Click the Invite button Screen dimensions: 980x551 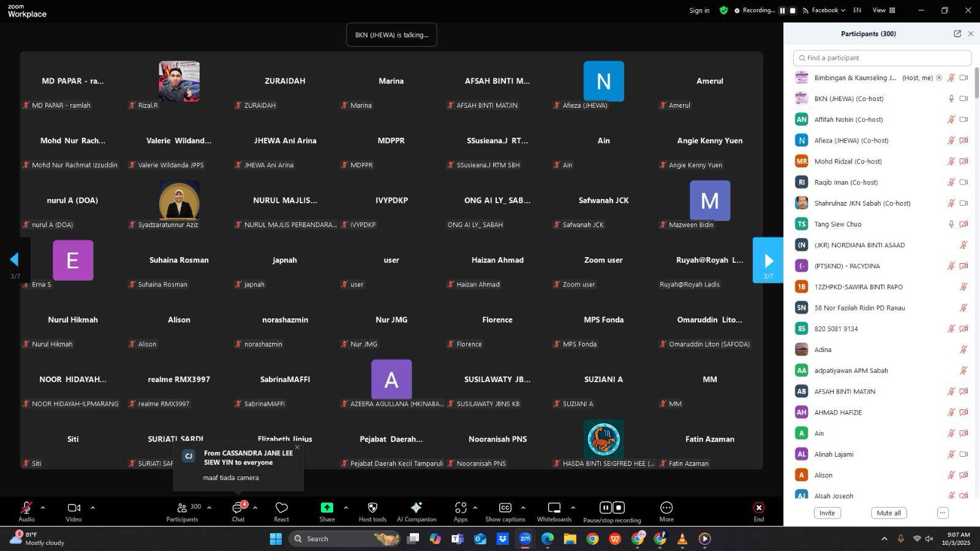(827, 513)
